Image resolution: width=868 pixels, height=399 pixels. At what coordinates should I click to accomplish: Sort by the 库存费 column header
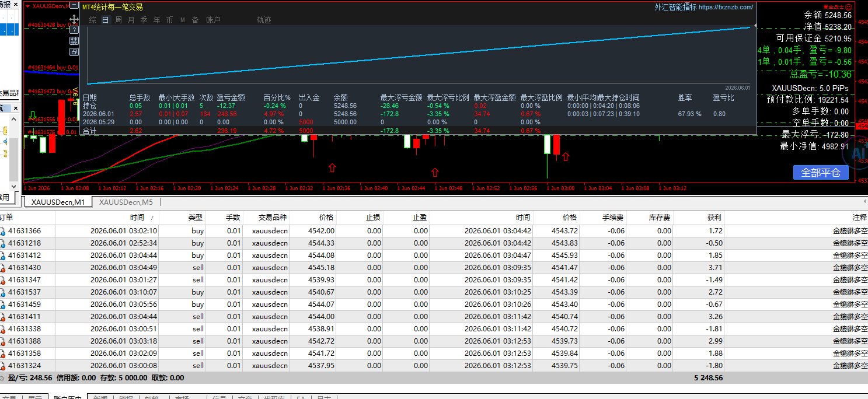(x=650, y=217)
